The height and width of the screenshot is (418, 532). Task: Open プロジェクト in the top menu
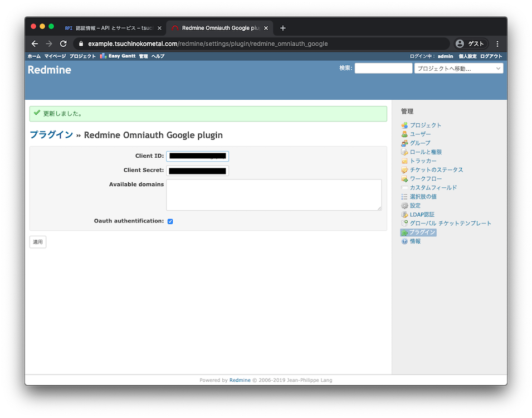click(x=82, y=56)
